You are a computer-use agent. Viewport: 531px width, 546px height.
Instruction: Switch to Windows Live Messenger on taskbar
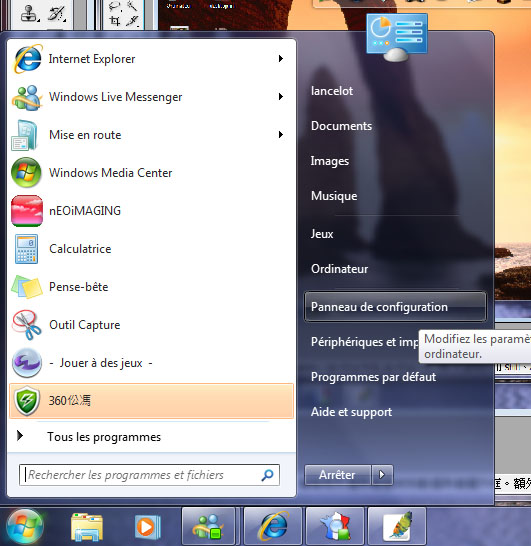tap(208, 527)
